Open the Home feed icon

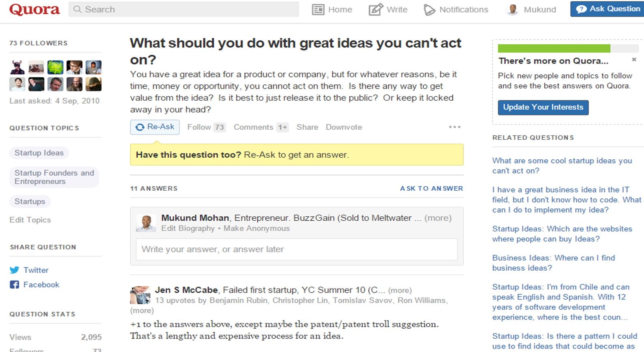coord(318,10)
